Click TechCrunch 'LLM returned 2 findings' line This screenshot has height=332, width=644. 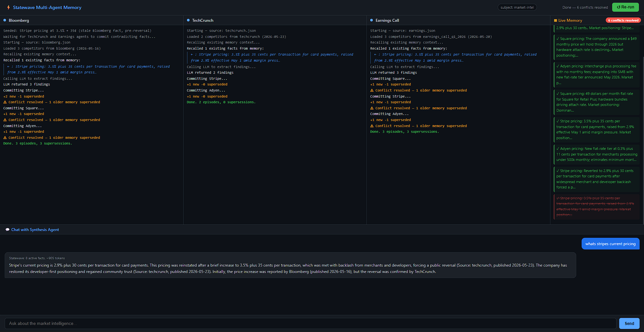210,72
